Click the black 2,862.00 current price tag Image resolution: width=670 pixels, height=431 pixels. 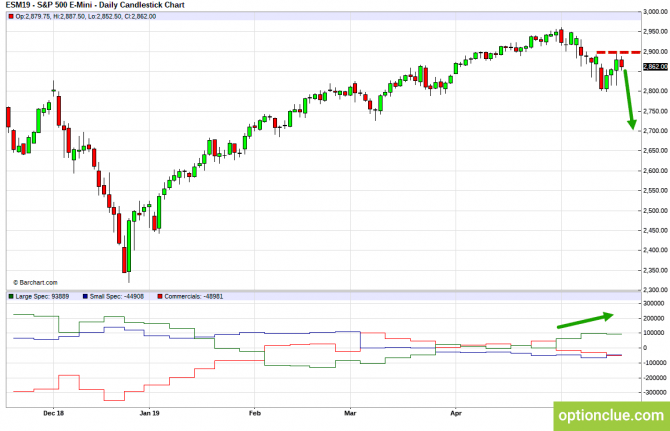[655, 67]
